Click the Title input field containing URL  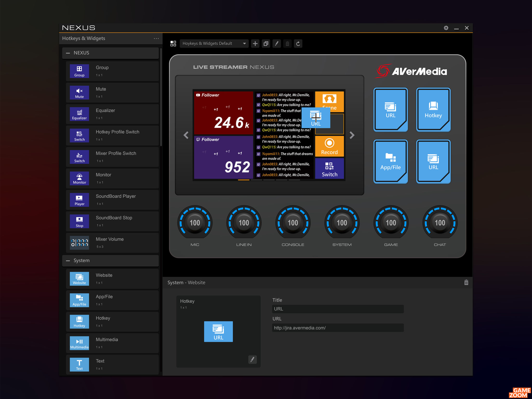338,309
